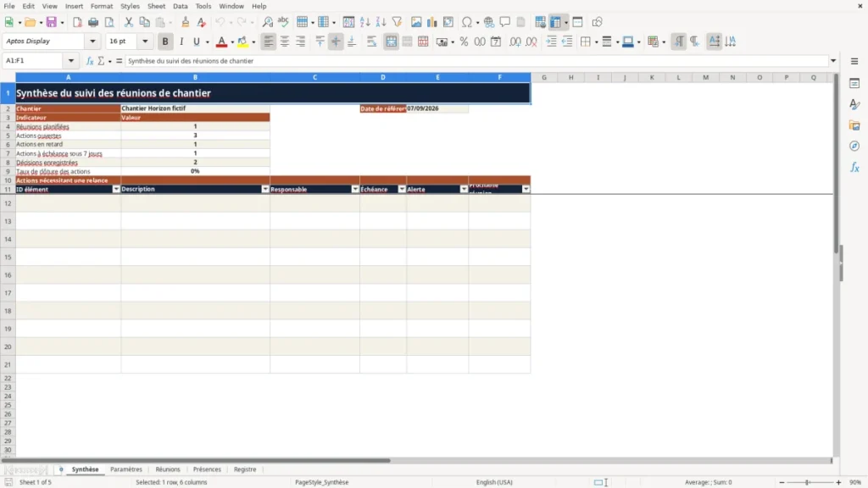Open the Sheet menu
This screenshot has height=488, width=868.
click(x=156, y=6)
